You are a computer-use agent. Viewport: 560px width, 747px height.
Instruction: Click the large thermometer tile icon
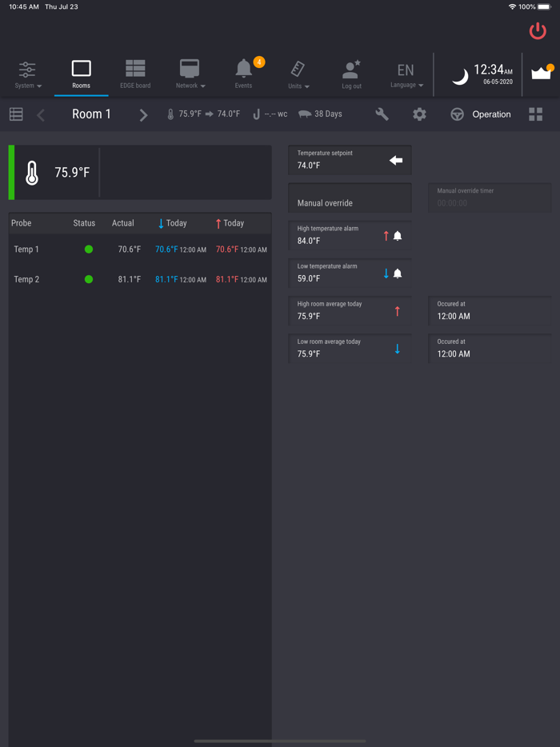(32, 173)
